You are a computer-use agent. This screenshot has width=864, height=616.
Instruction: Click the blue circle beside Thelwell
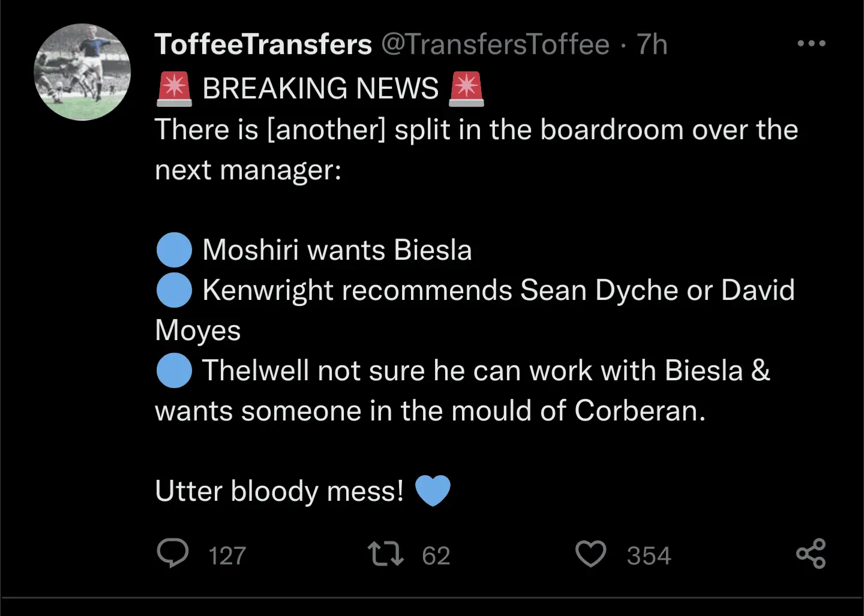coord(174,371)
